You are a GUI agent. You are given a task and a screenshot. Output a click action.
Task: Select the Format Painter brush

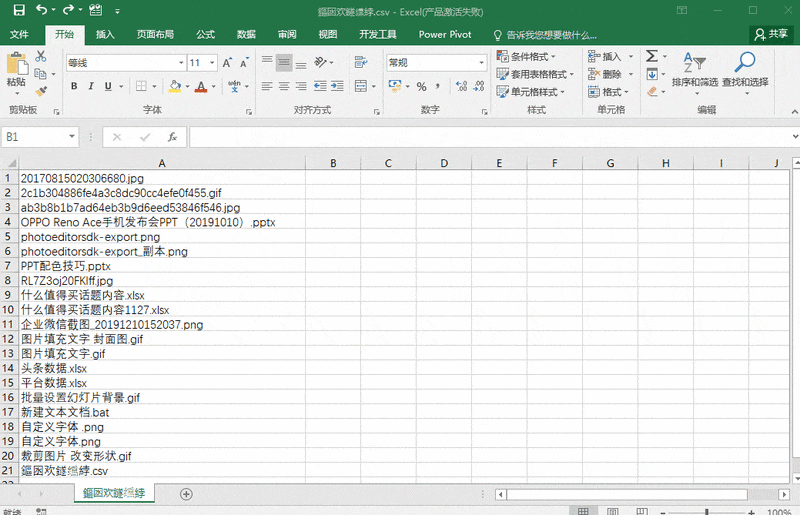41,91
